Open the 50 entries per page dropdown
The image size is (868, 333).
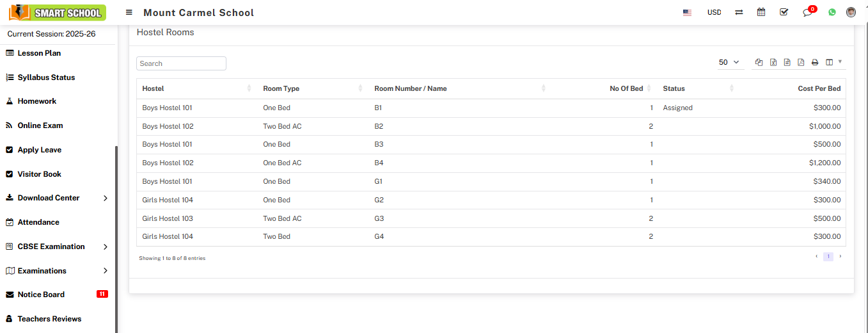coord(729,62)
